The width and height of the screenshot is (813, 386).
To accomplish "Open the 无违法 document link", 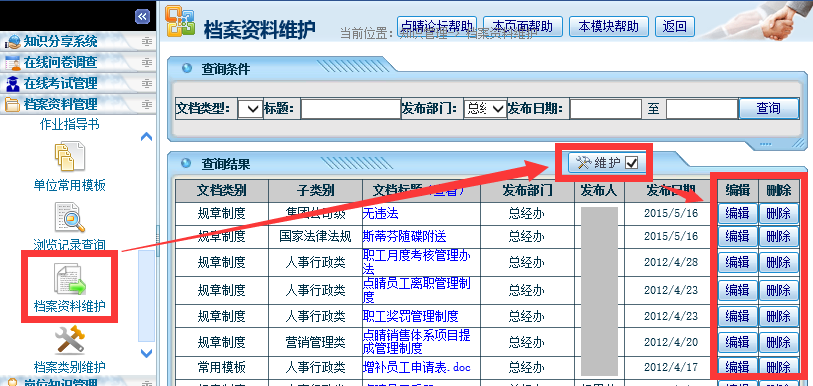I will (380, 213).
